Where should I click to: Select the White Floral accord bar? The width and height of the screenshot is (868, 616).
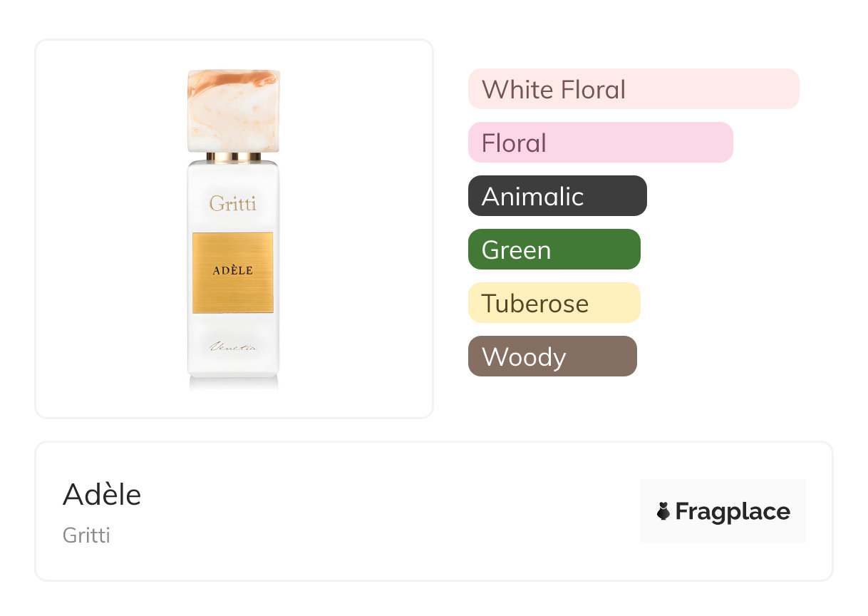pyautogui.click(x=633, y=89)
